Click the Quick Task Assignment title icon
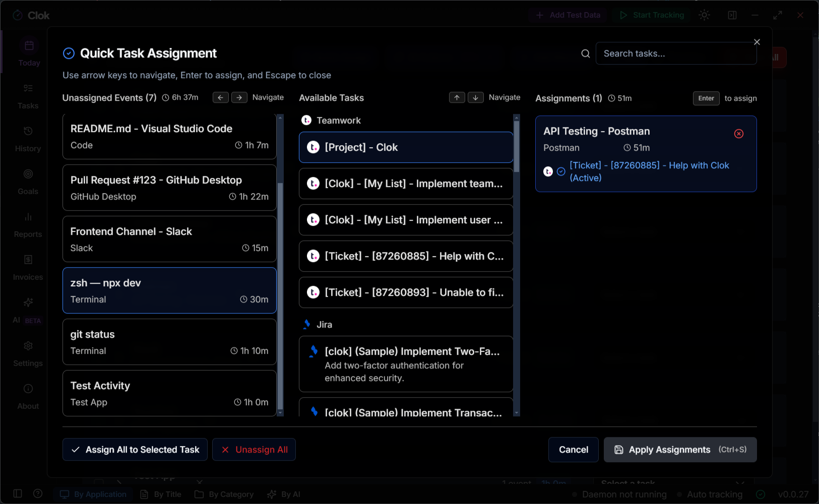This screenshot has height=504, width=819. 69,53
